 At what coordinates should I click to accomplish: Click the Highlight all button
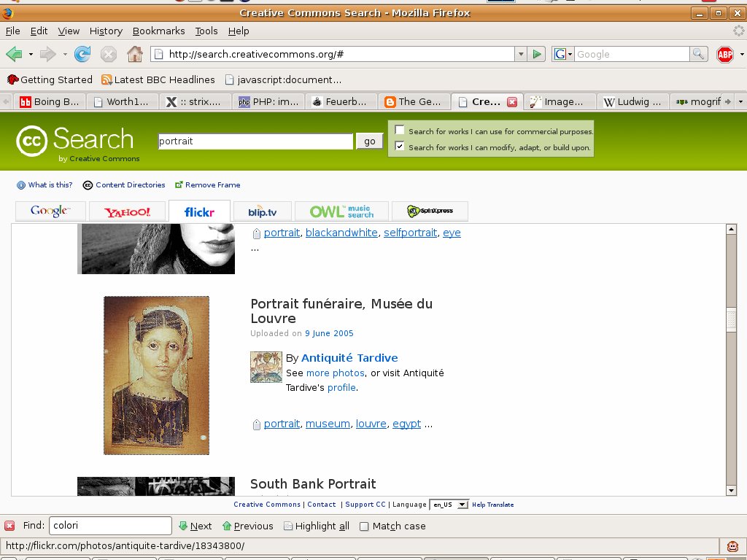coord(317,526)
